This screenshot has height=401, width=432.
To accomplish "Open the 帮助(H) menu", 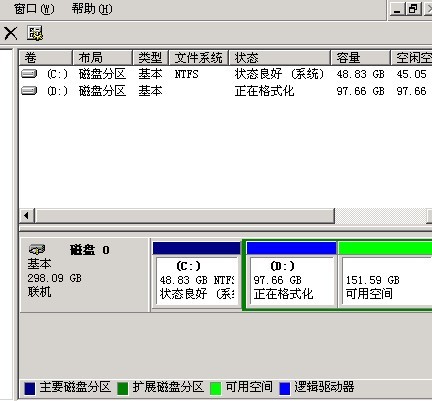I will coord(92,9).
